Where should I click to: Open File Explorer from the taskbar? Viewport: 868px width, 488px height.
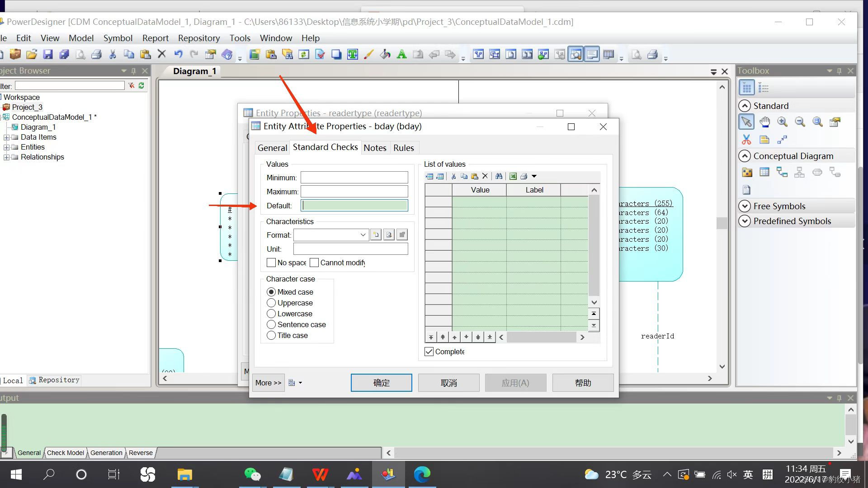pyautogui.click(x=184, y=474)
